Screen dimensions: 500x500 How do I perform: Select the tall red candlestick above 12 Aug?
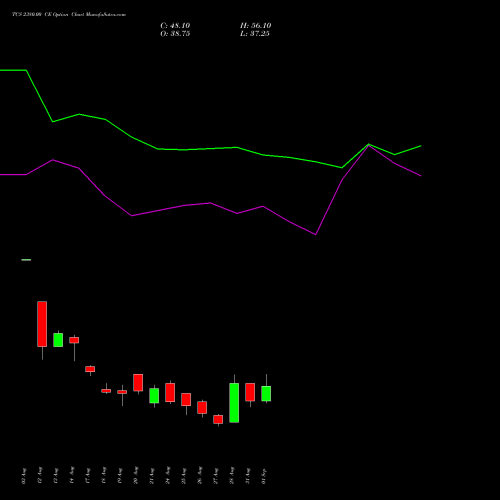coord(42,324)
